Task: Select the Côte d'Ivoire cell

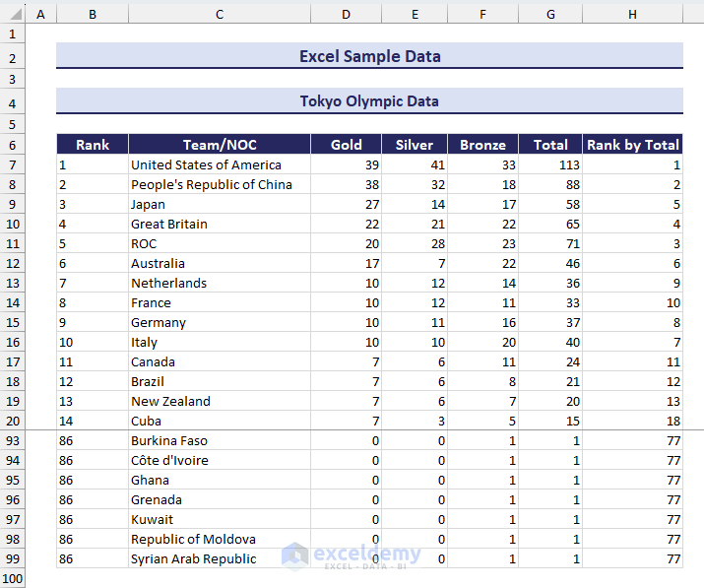Action: (x=219, y=460)
